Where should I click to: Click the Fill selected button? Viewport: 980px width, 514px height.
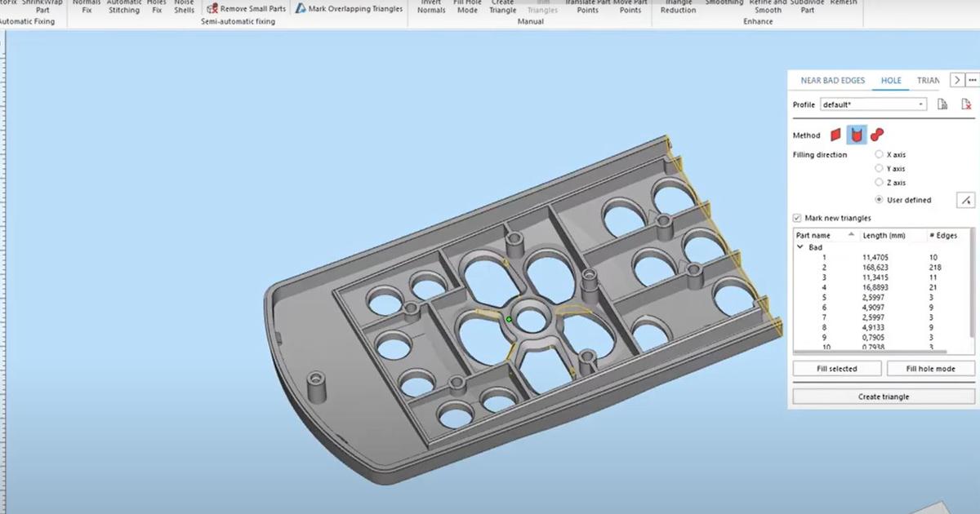pos(835,368)
